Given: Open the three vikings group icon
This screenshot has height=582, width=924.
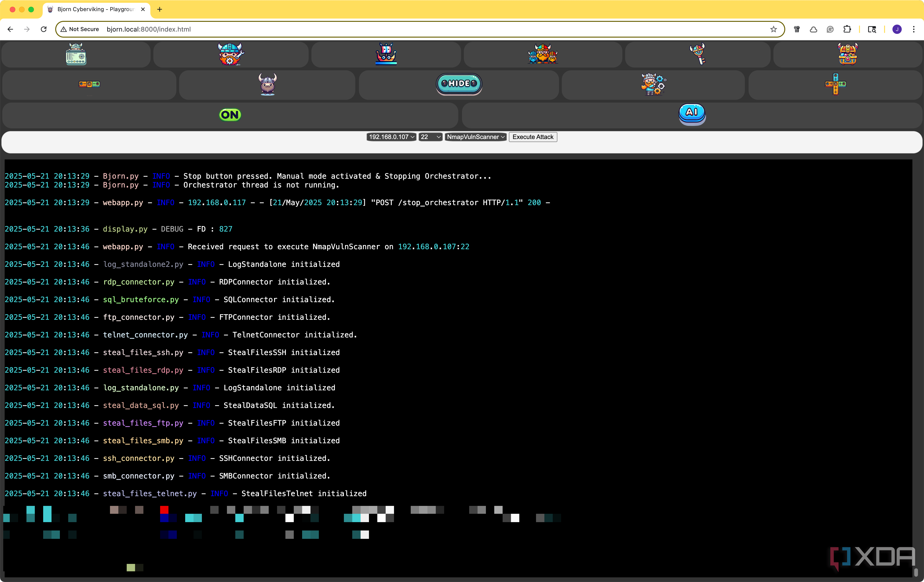Looking at the screenshot, I should coord(543,54).
